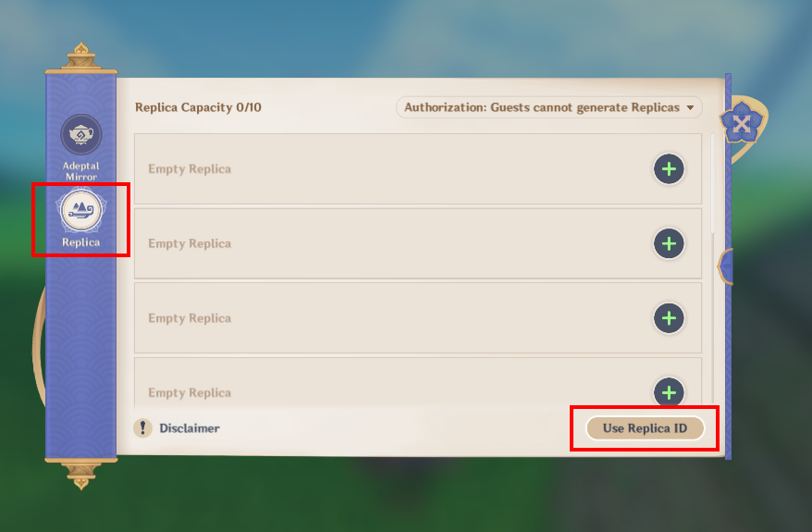Add replica in first Empty Replica slot

coord(669,169)
